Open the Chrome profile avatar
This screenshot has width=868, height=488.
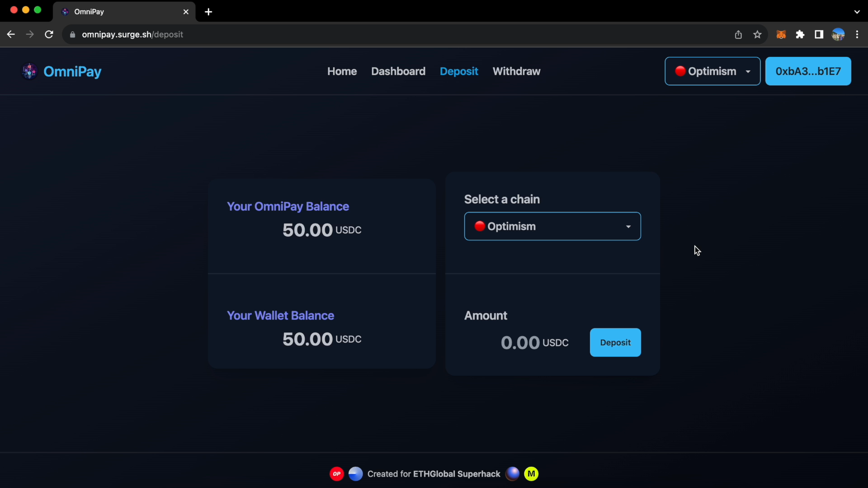838,34
